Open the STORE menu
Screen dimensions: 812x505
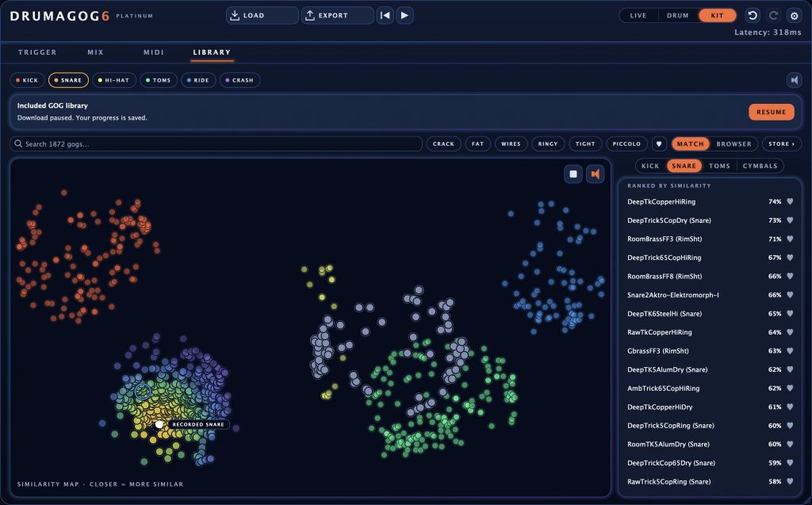pos(781,144)
